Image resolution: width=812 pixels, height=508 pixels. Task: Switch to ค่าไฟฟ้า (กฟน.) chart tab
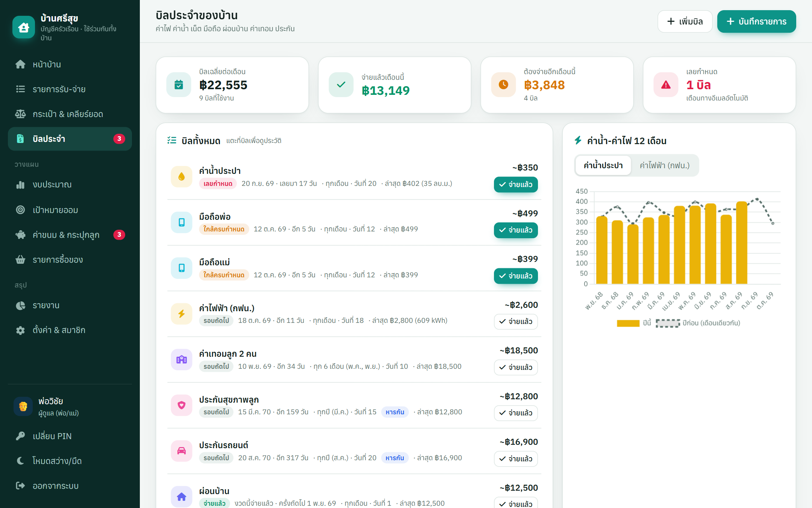point(664,165)
